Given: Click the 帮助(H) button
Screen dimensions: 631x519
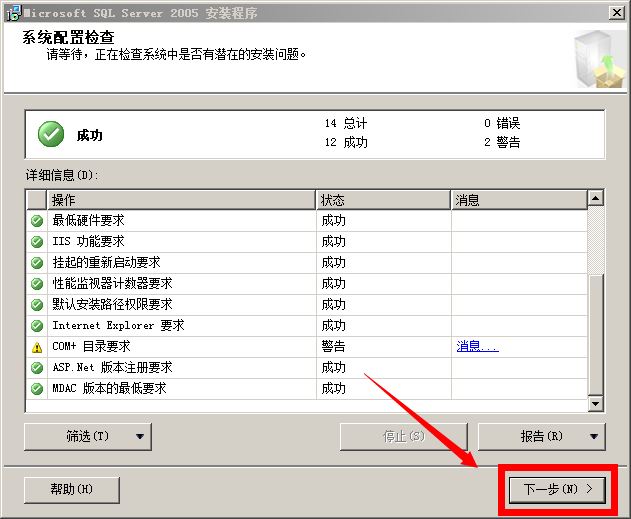Looking at the screenshot, I should tap(71, 489).
